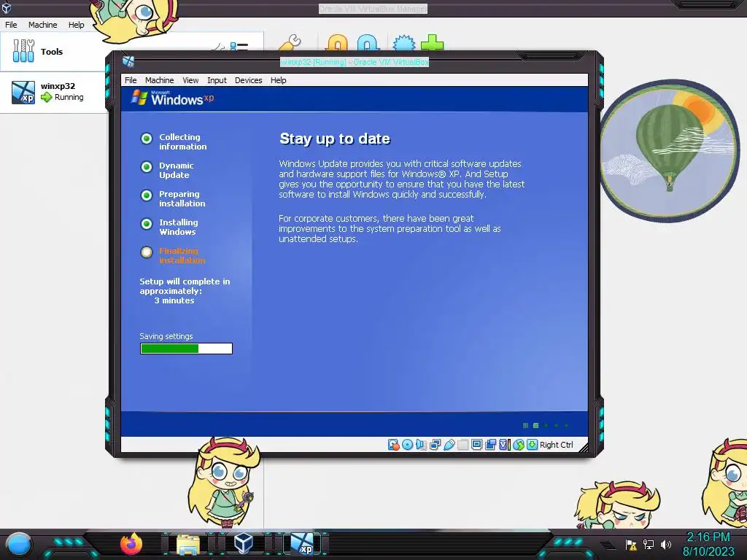The image size is (747, 560).
Task: Open the clock showing 2:16 PM
Action: (x=708, y=544)
